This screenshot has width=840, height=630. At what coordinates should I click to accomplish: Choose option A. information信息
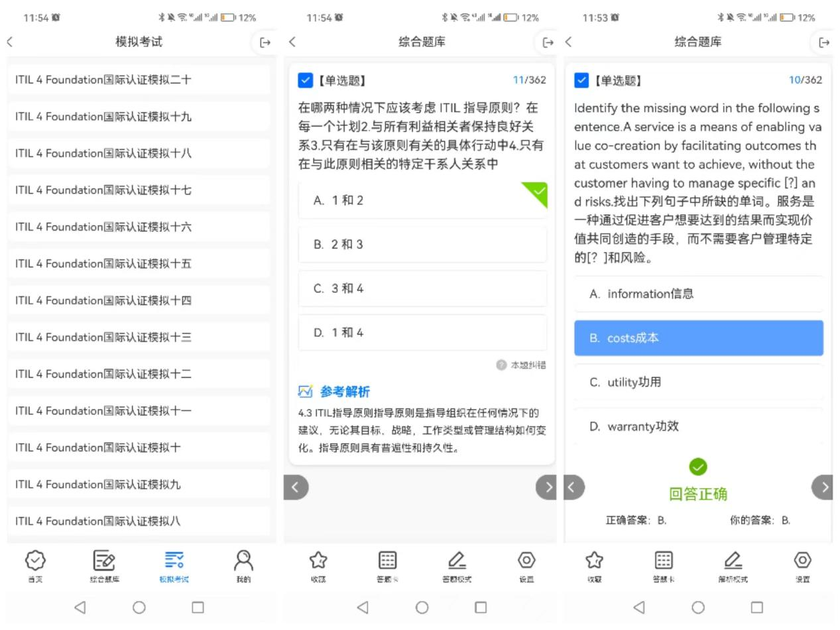point(699,294)
